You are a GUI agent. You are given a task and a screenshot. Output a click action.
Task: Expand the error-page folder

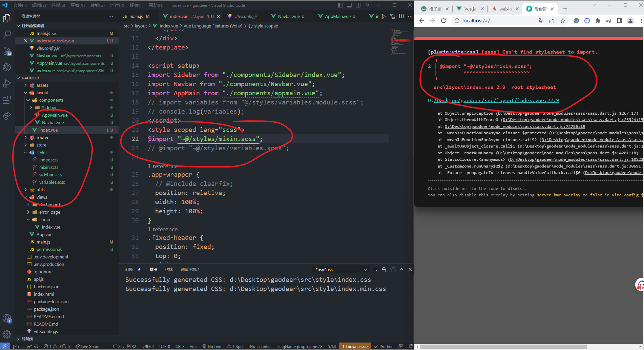pyautogui.click(x=28, y=212)
